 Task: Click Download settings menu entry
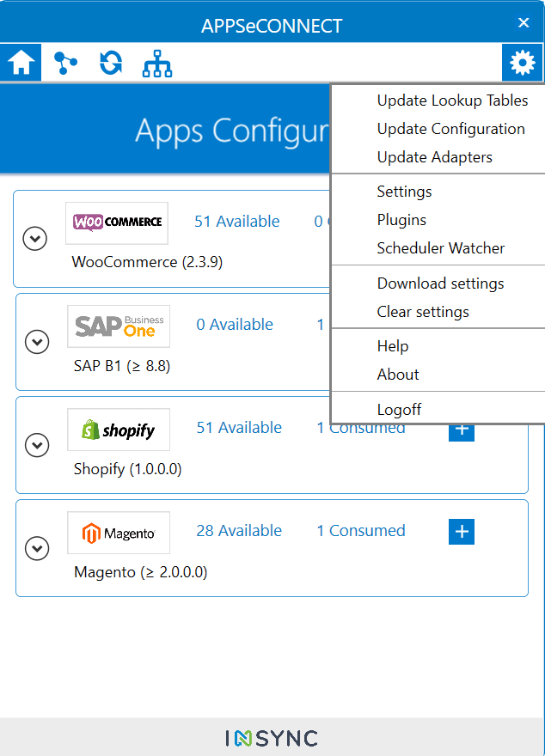click(x=440, y=283)
